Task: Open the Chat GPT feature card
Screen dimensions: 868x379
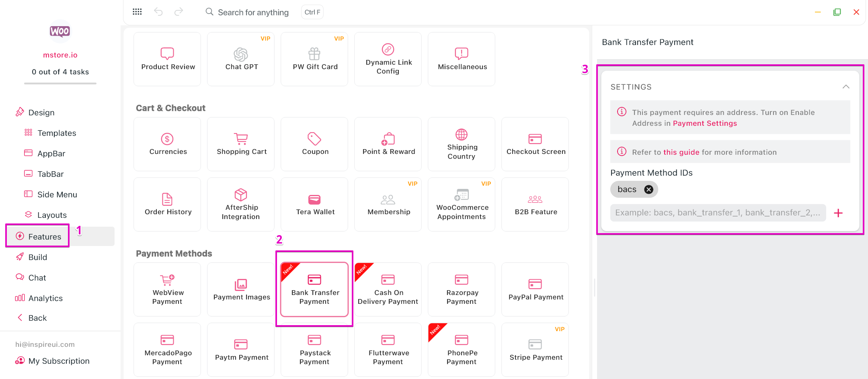Action: click(x=241, y=59)
